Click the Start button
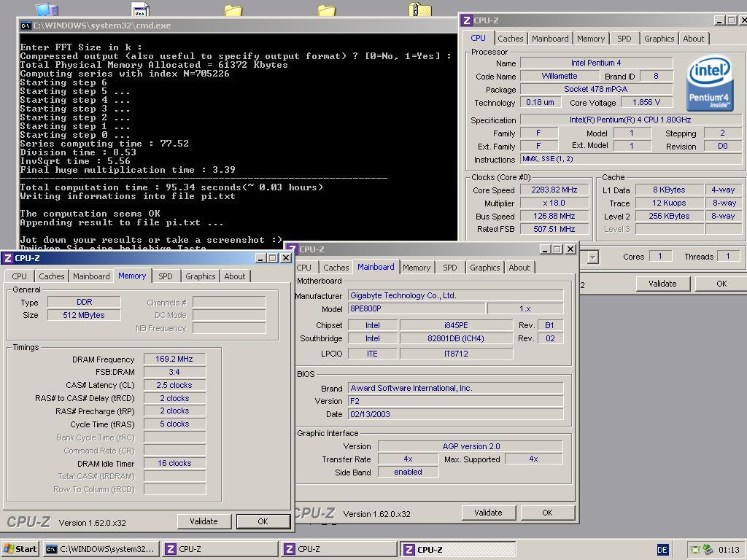The image size is (747, 560). tap(20, 549)
